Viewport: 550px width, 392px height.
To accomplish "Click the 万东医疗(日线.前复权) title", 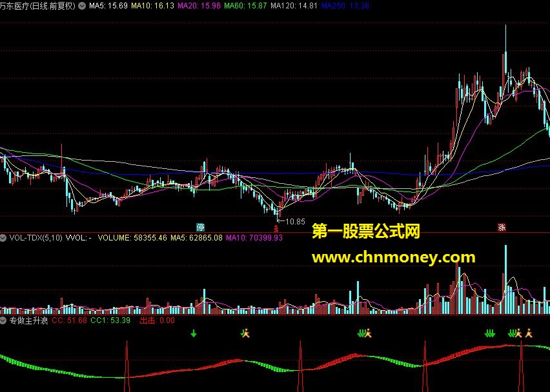I will coord(37,6).
